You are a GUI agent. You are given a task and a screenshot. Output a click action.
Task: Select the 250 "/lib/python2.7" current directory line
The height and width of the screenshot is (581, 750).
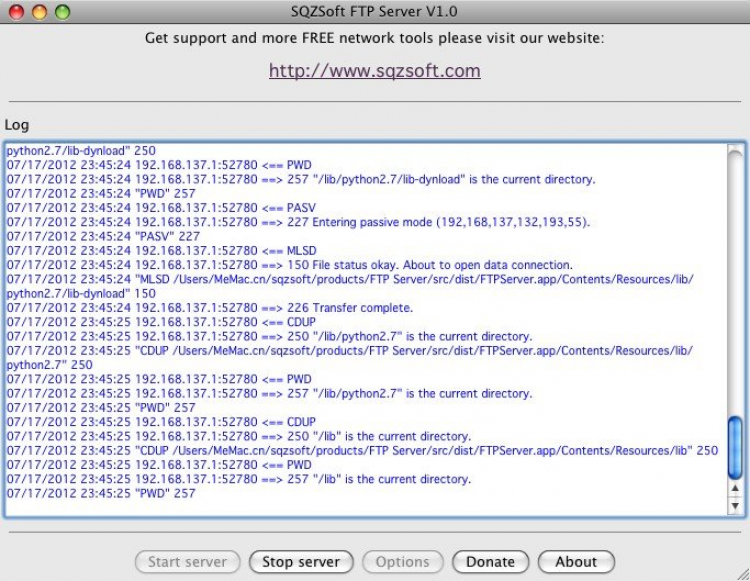click(269, 336)
